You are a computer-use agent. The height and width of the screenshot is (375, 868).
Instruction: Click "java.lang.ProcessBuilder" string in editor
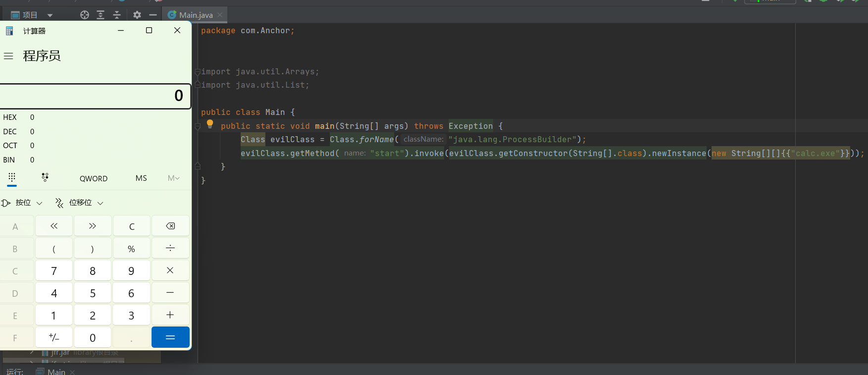[512, 140]
